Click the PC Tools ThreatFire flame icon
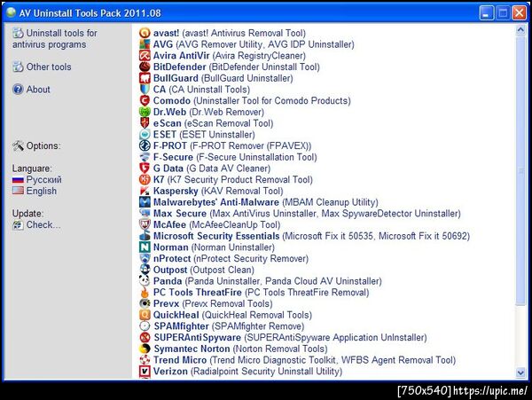 pyautogui.click(x=145, y=292)
